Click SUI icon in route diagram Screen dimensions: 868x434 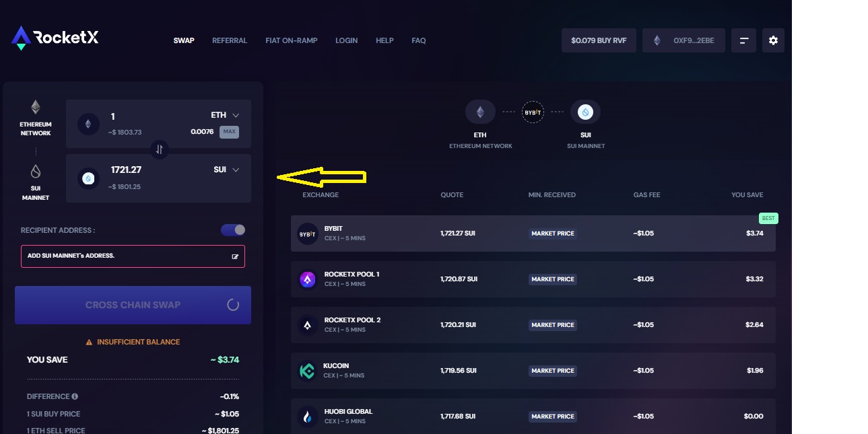click(585, 112)
